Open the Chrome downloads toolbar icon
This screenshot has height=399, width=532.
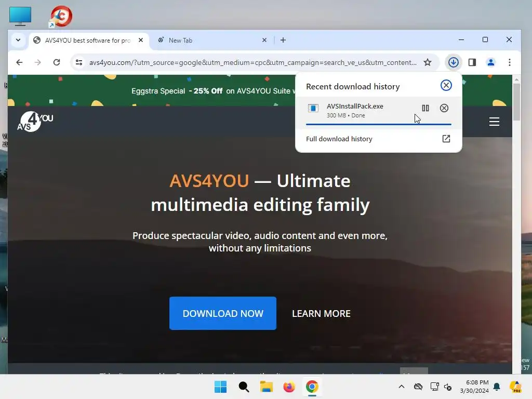click(x=453, y=62)
